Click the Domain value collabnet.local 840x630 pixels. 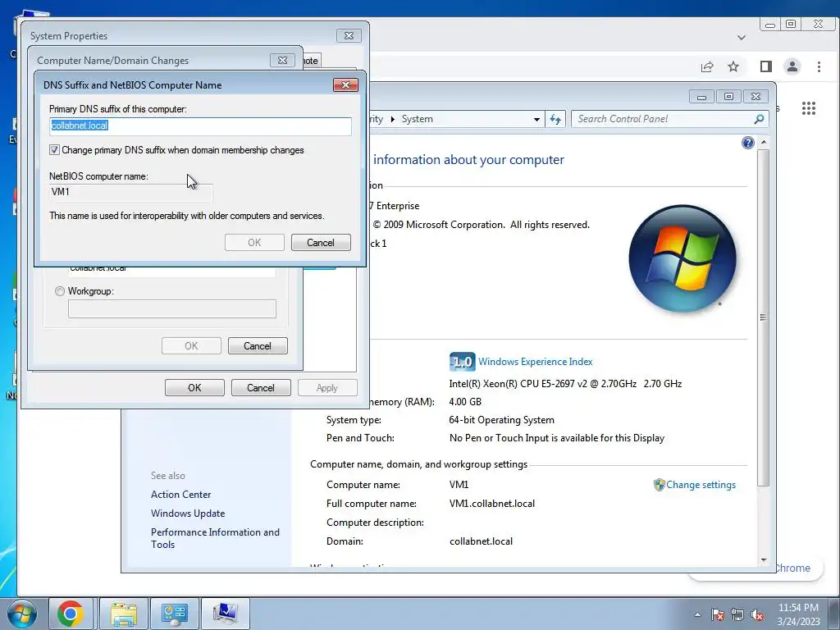point(481,541)
